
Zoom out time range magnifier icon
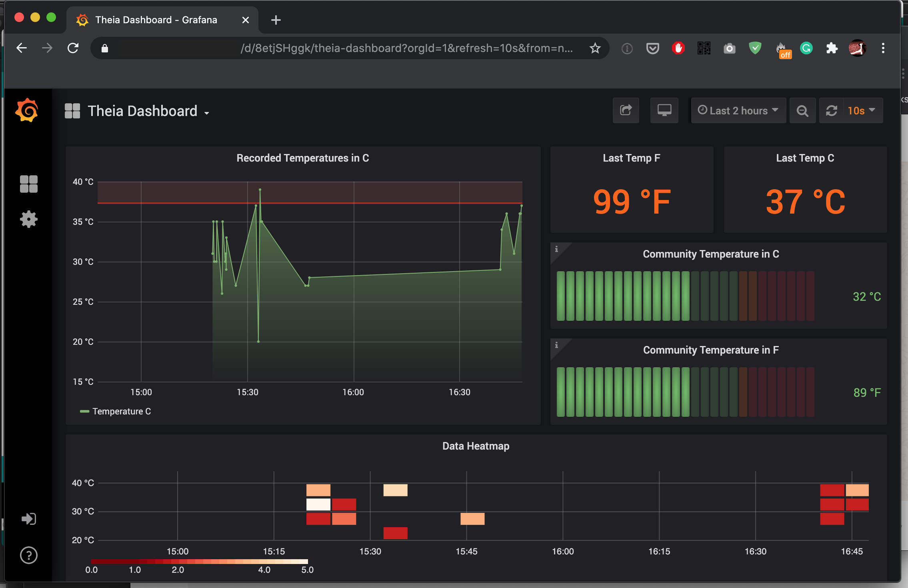point(802,111)
